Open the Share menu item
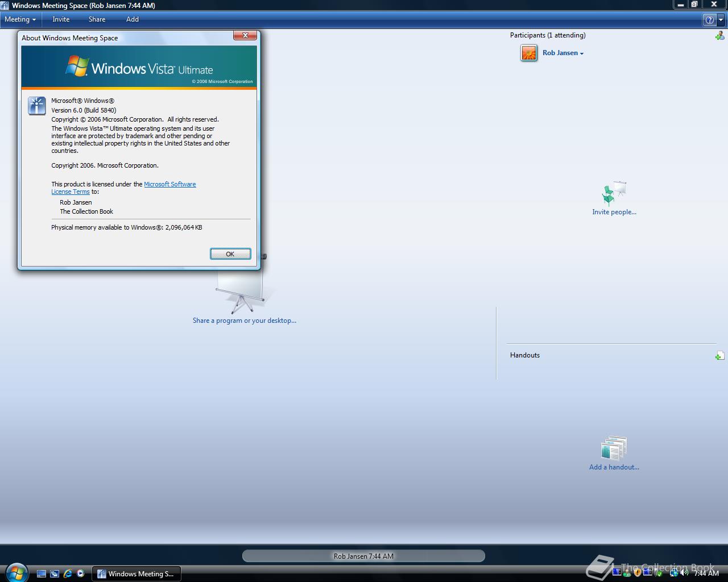 (x=97, y=19)
